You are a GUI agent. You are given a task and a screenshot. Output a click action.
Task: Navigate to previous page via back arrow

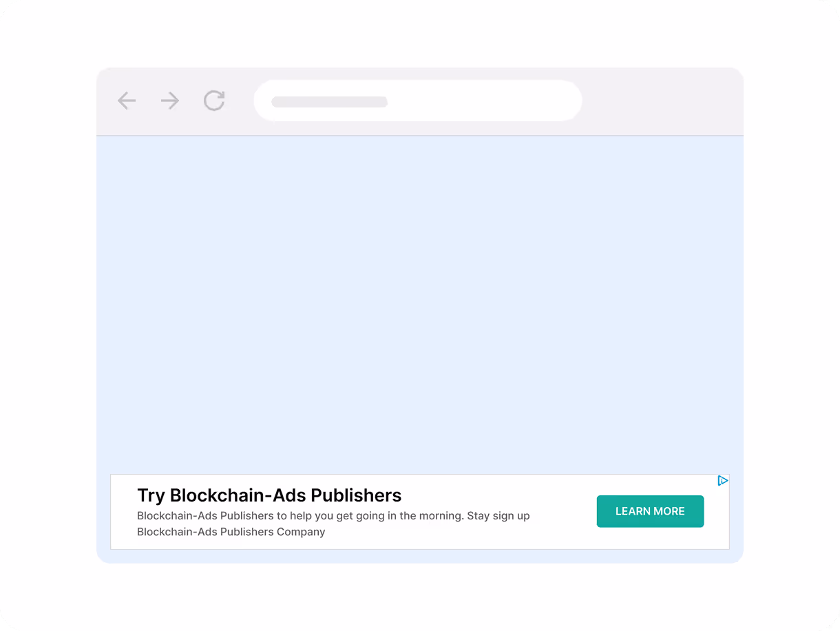point(127,101)
